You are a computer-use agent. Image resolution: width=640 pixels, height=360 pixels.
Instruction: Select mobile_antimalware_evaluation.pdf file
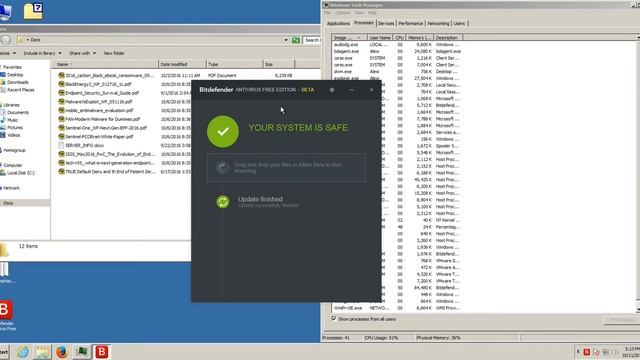click(x=99, y=110)
